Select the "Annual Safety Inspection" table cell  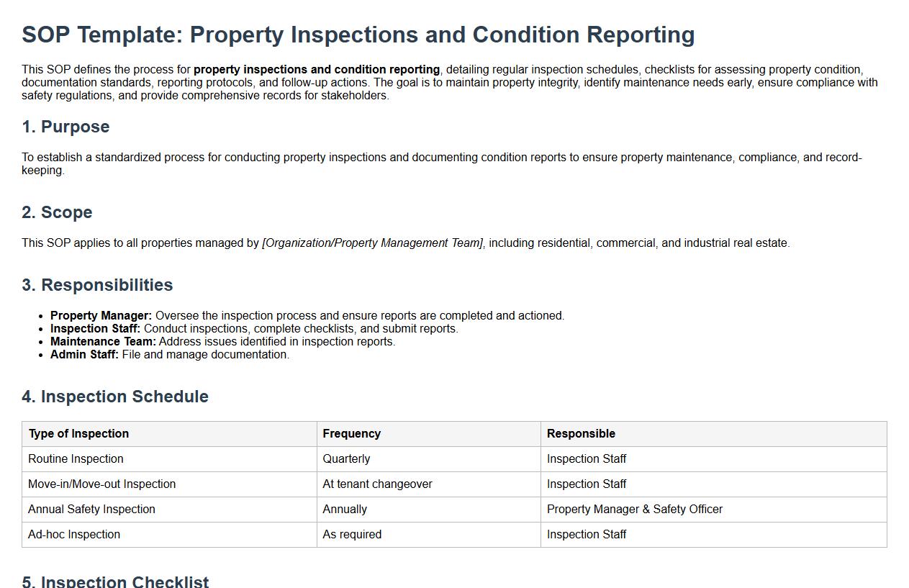(x=91, y=510)
